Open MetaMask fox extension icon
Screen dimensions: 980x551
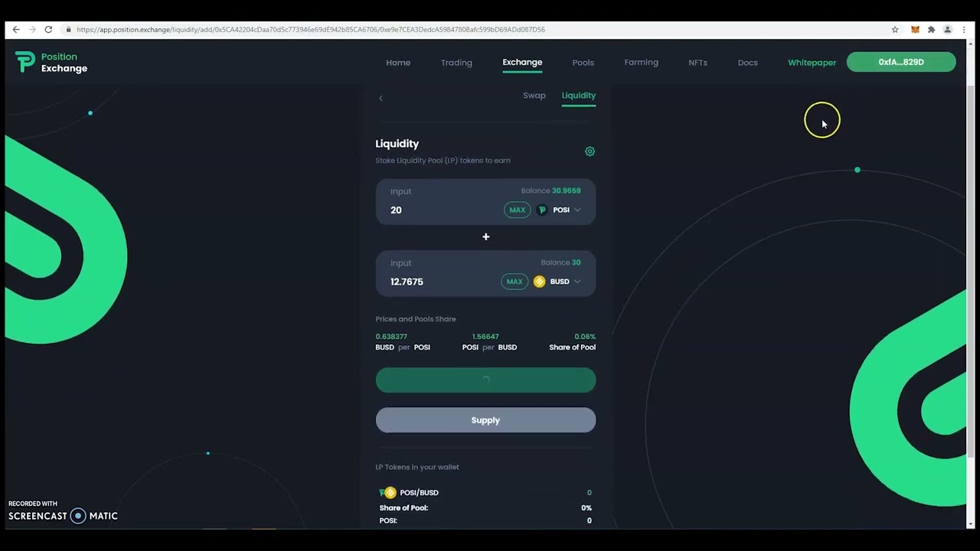(915, 30)
